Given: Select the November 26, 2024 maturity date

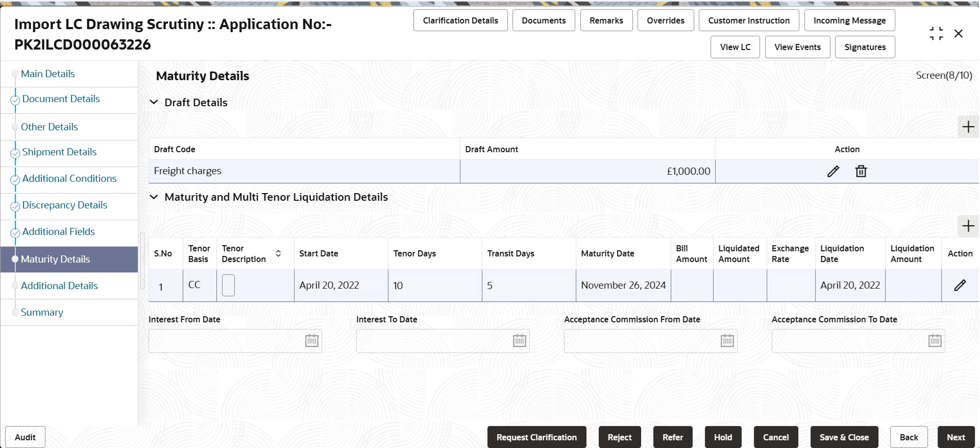Looking at the screenshot, I should 623,285.
